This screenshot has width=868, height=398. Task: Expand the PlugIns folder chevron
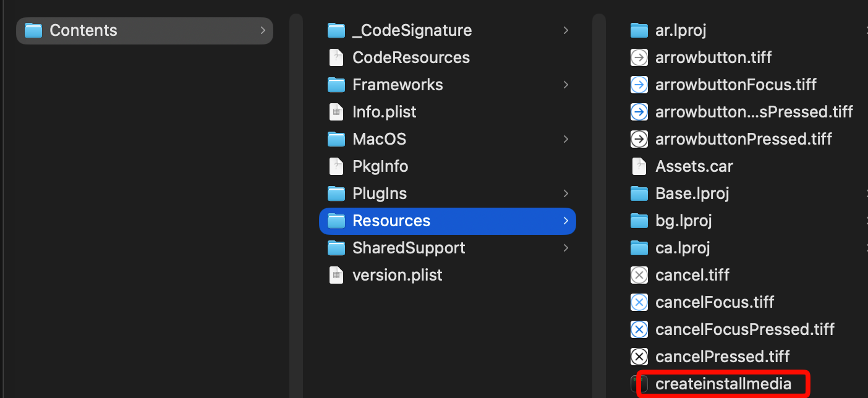coord(566,193)
